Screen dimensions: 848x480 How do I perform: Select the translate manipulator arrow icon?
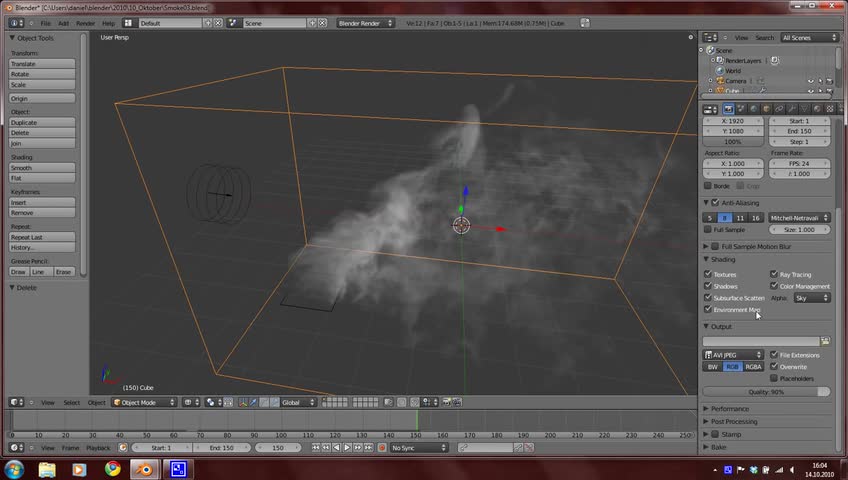point(253,402)
